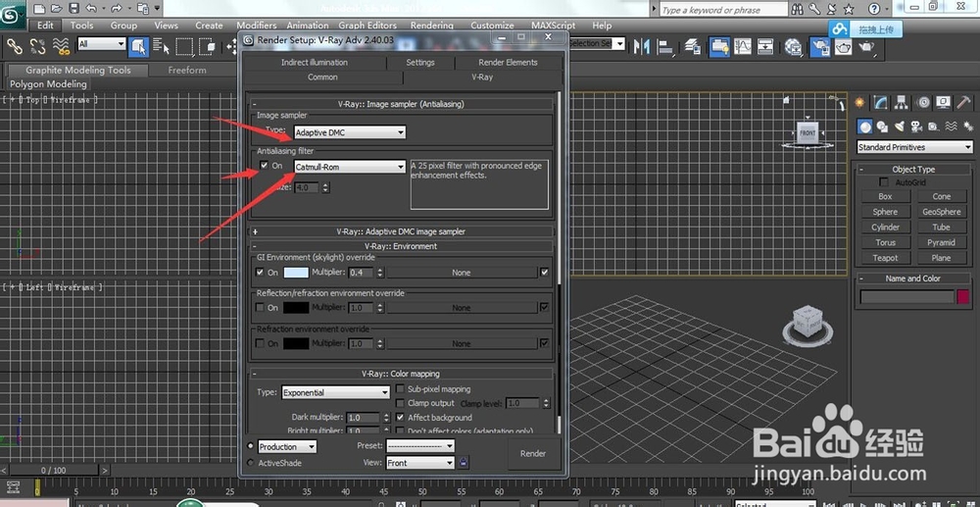
Task: Click the binoculars search icon
Action: (797, 9)
